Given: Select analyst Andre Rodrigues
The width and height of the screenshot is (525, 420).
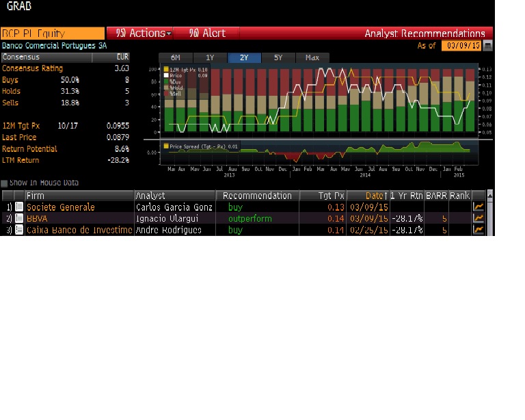Looking at the screenshot, I should pyautogui.click(x=169, y=230).
